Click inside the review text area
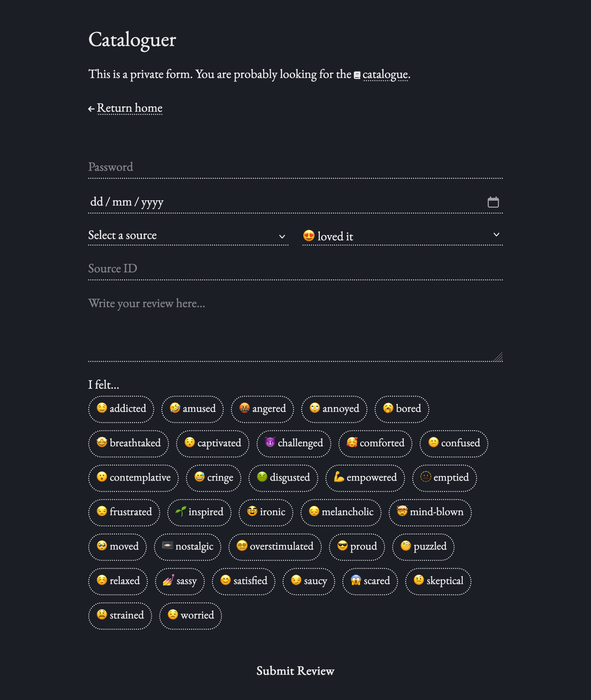 coord(295,325)
